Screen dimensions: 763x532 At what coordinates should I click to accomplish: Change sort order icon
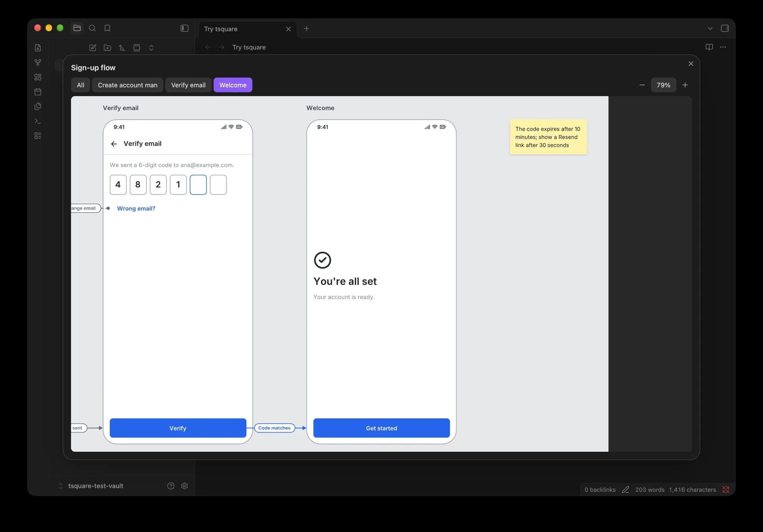click(122, 48)
